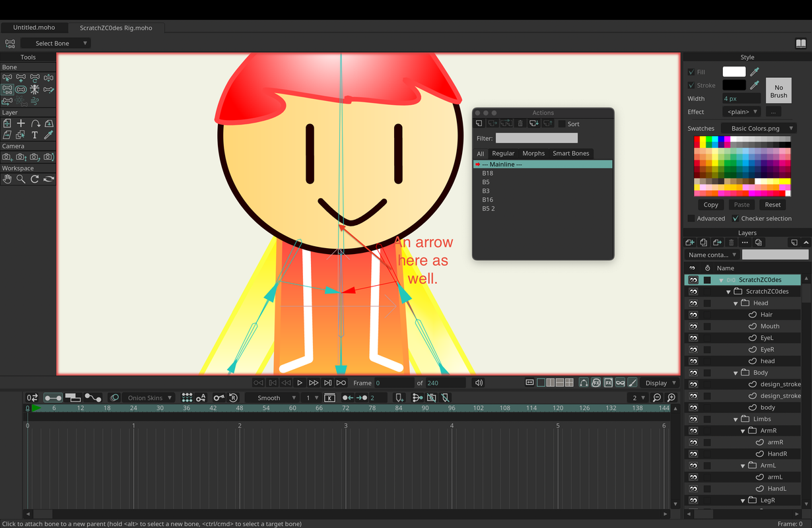Open the Onion Skins dropdown
Image resolution: width=812 pixels, height=528 pixels.
[x=148, y=398]
